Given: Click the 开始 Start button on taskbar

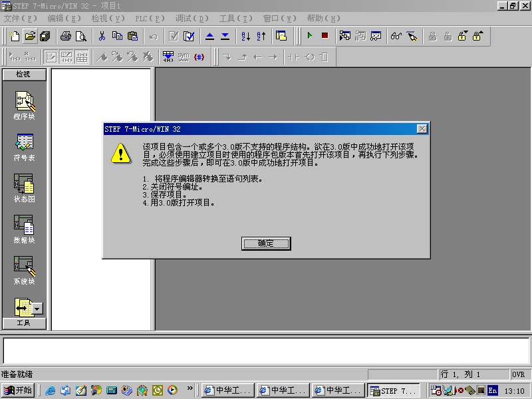Looking at the screenshot, I should pos(19,390).
